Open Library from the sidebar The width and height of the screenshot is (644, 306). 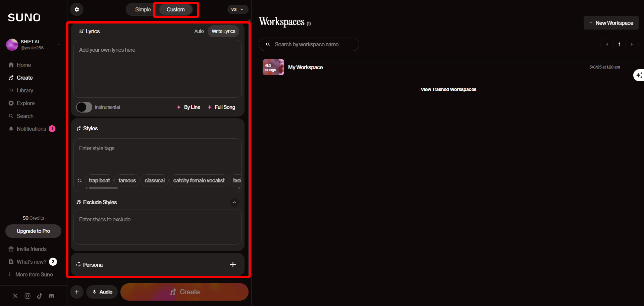(x=25, y=90)
